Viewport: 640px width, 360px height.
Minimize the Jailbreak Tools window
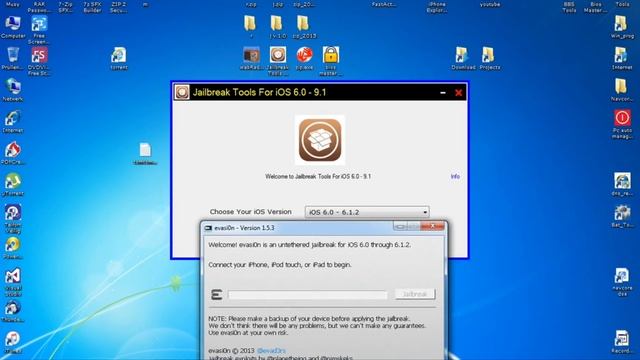point(443,93)
